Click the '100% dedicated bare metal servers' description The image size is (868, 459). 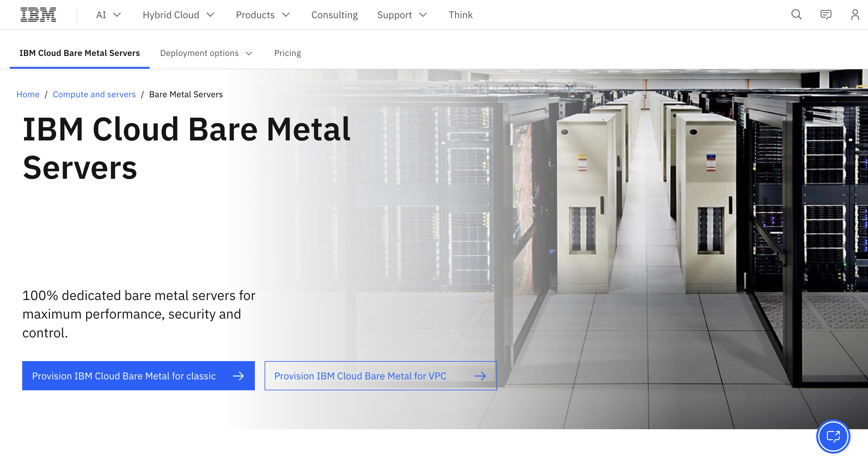[139, 314]
